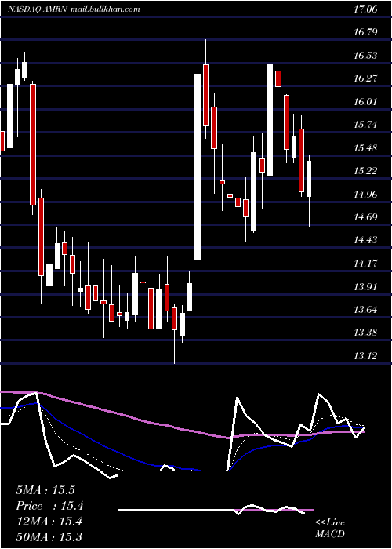Click the 12MA : 15.4 readout
Screen dimensions: 392x549
(x=49, y=522)
